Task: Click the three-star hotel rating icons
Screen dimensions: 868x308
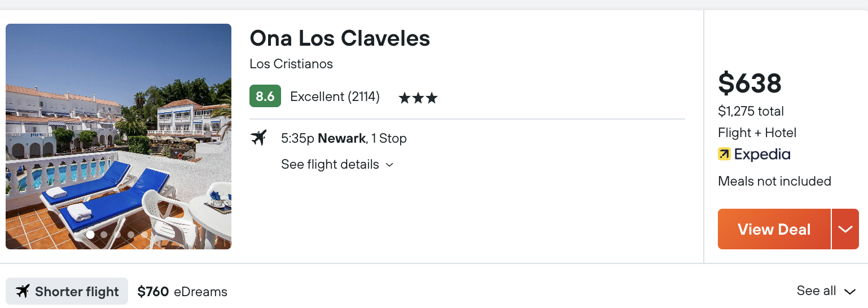Action: point(418,98)
